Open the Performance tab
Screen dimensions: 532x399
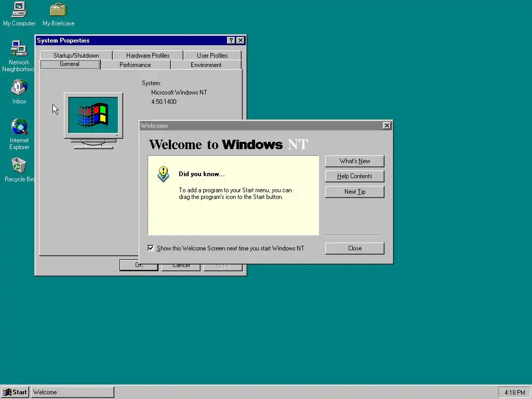(135, 65)
